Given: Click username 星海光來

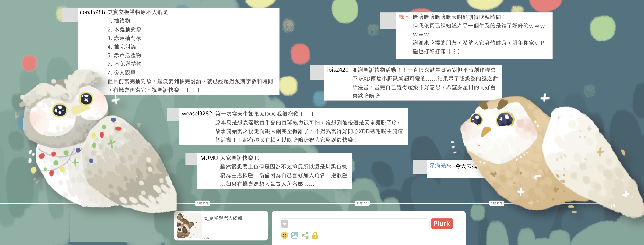Looking at the screenshot, I should [x=440, y=166].
